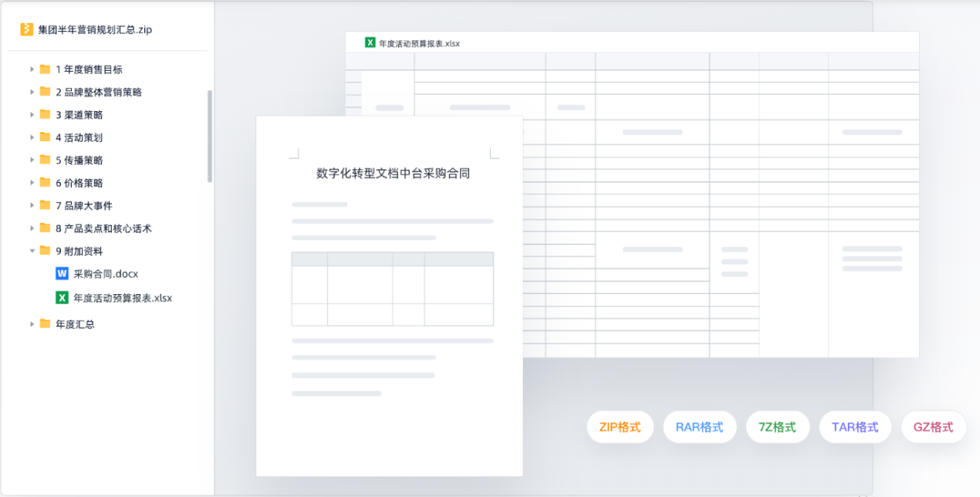This screenshot has width=980, height=497.
Task: Click the Excel icon in the spreadsheet preview header
Action: (370, 42)
